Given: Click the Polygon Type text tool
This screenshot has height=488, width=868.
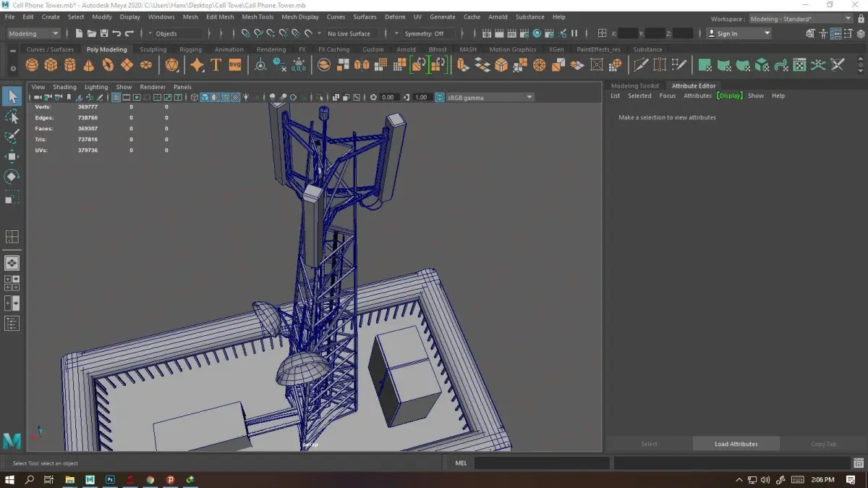Looking at the screenshot, I should point(216,65).
